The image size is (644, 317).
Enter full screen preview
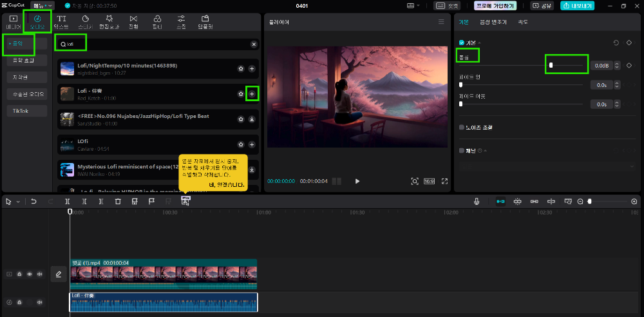(x=444, y=181)
